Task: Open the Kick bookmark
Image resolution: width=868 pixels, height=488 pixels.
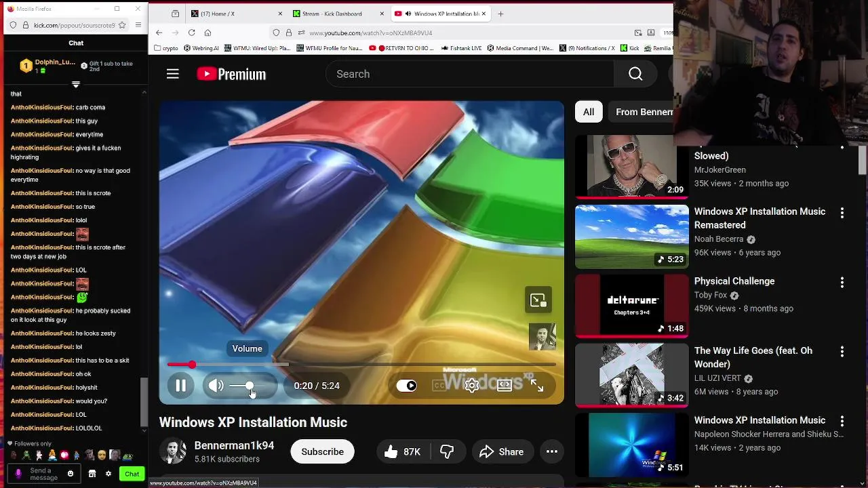Action: point(630,48)
